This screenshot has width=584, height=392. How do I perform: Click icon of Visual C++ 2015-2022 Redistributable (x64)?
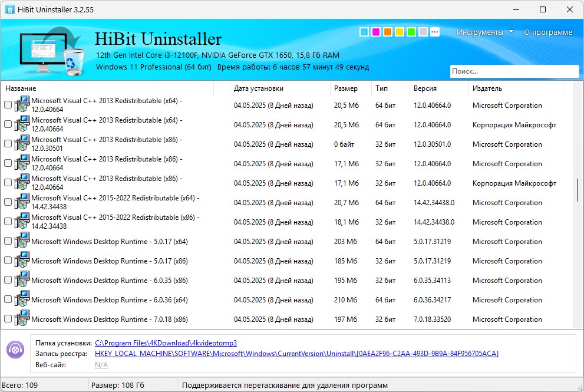tap(22, 202)
